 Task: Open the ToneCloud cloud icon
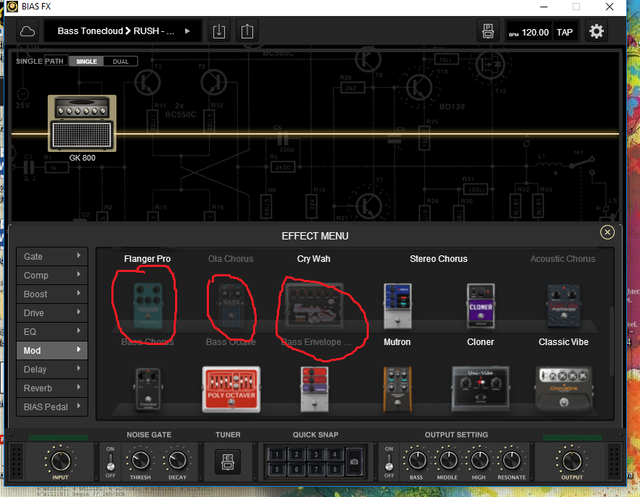pyautogui.click(x=27, y=31)
